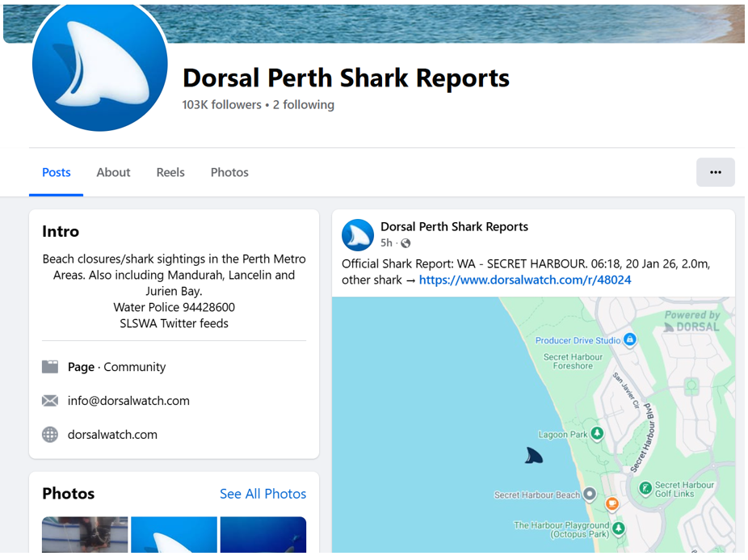Open the dorsalwatch.com/r/48024 report link
This screenshot has height=560, width=748.
tap(525, 280)
